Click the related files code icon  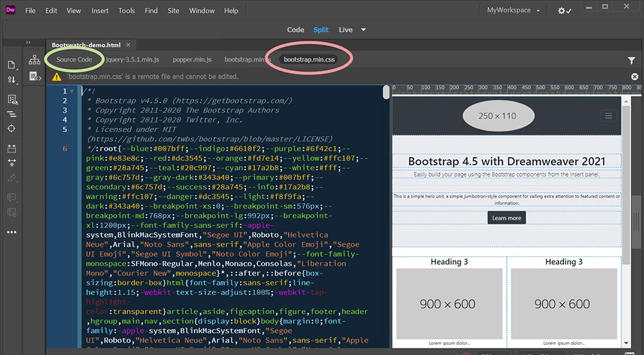click(x=35, y=76)
